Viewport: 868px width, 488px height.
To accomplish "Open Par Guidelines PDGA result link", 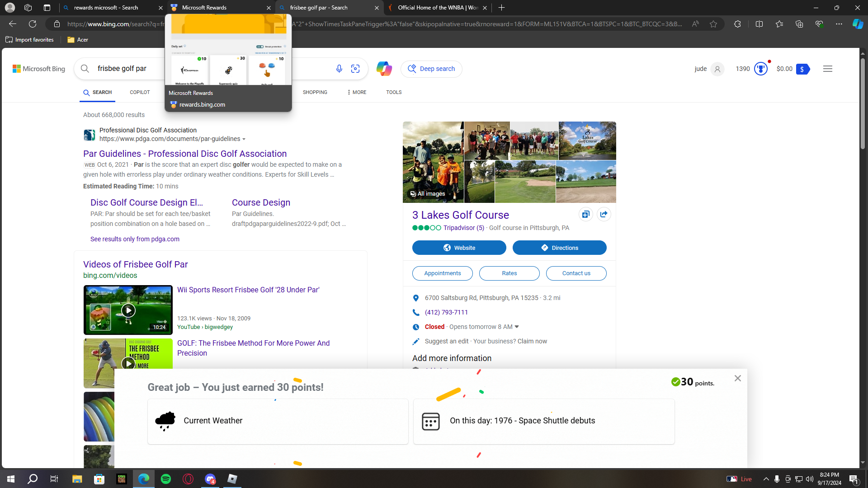I will (x=184, y=154).
